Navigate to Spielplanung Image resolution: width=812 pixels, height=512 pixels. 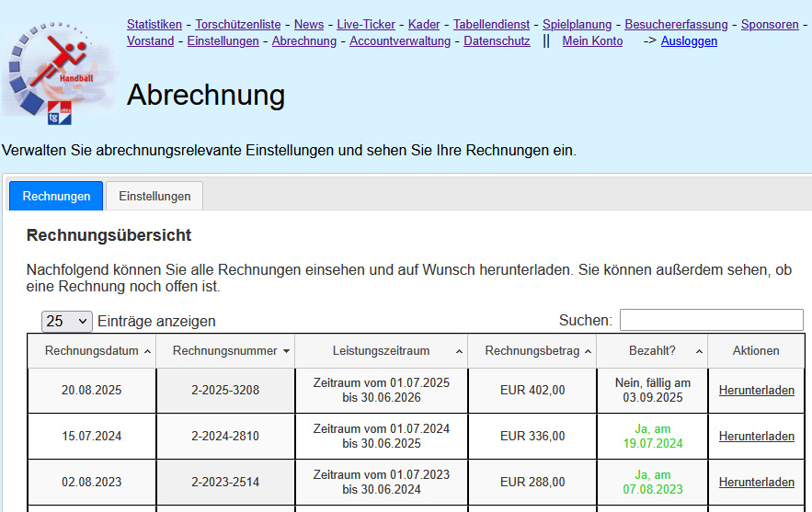coord(576,25)
